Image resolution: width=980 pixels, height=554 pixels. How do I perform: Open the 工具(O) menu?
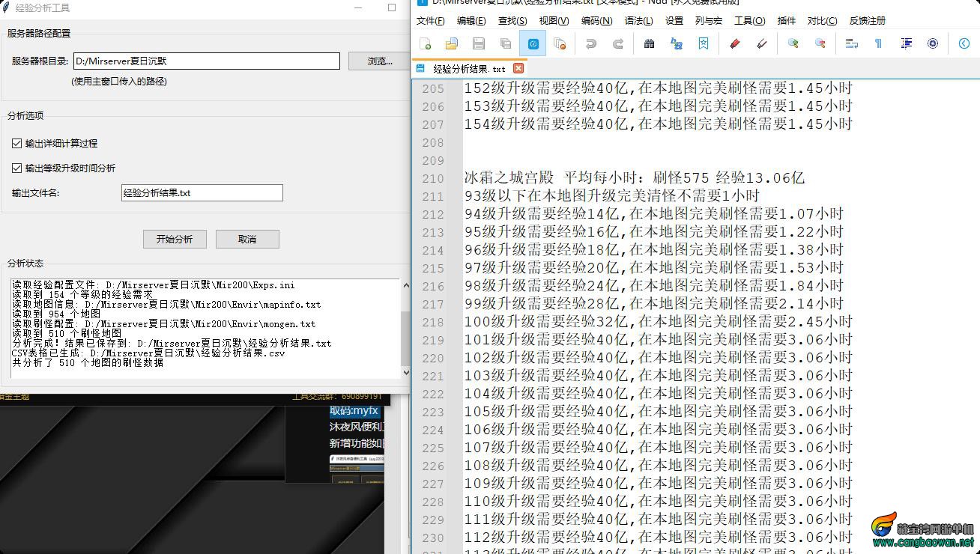[749, 20]
